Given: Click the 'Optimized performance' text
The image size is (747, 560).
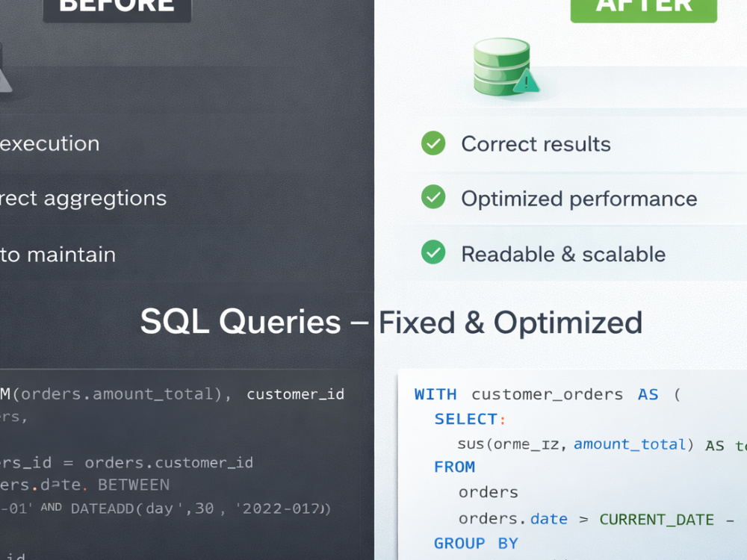Looking at the screenshot, I should (579, 199).
